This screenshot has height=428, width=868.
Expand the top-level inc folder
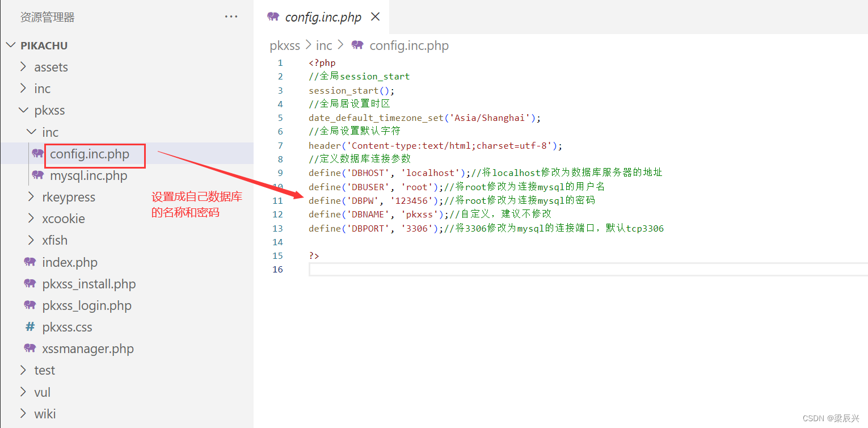tap(23, 89)
